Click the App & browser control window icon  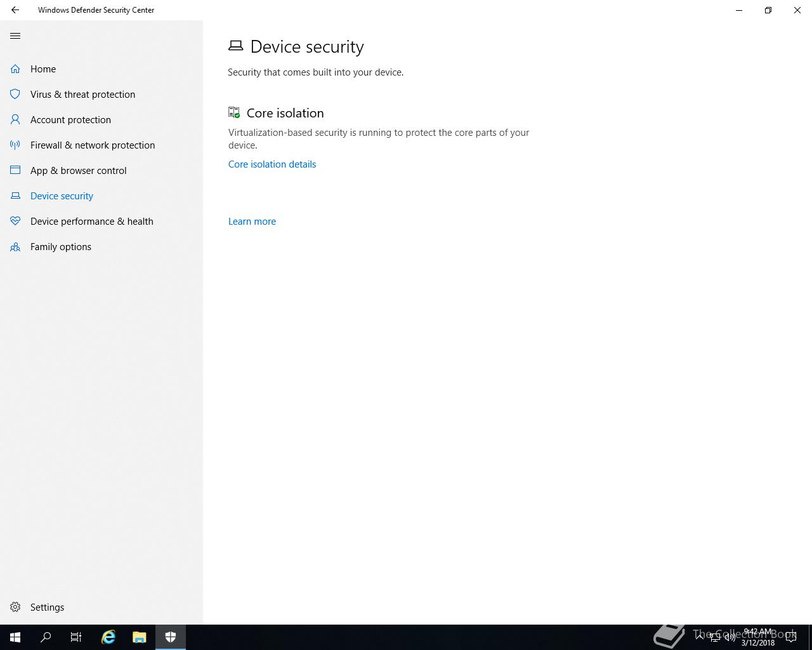pyautogui.click(x=15, y=170)
